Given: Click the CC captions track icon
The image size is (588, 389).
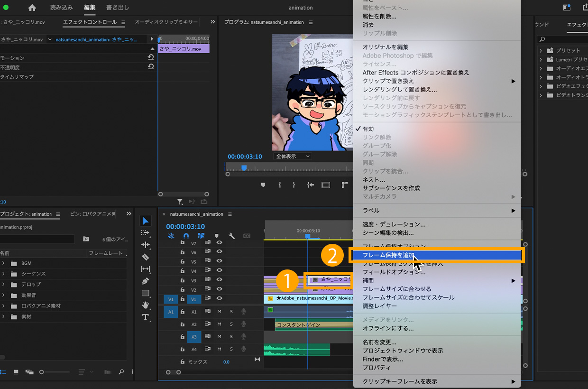Looking at the screenshot, I should tap(247, 236).
